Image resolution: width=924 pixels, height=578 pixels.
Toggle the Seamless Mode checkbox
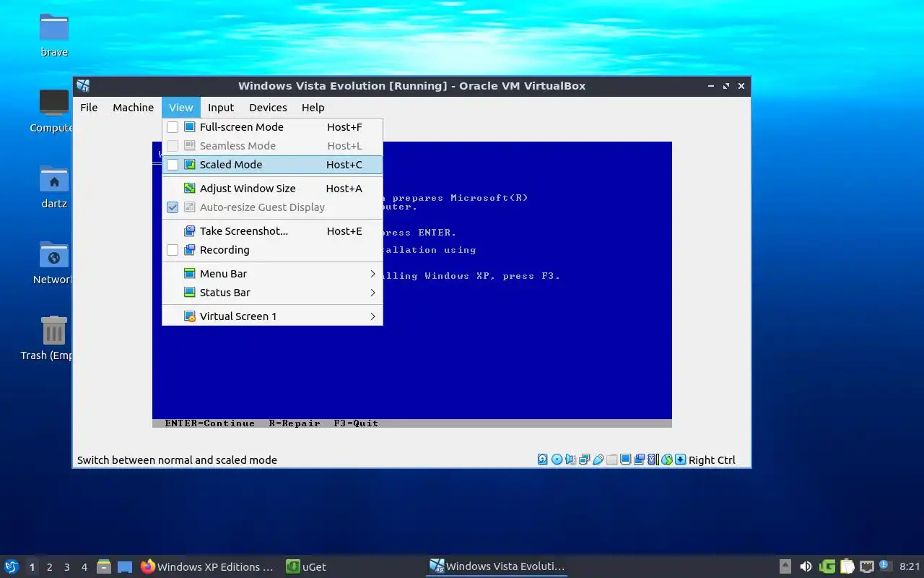tap(173, 146)
